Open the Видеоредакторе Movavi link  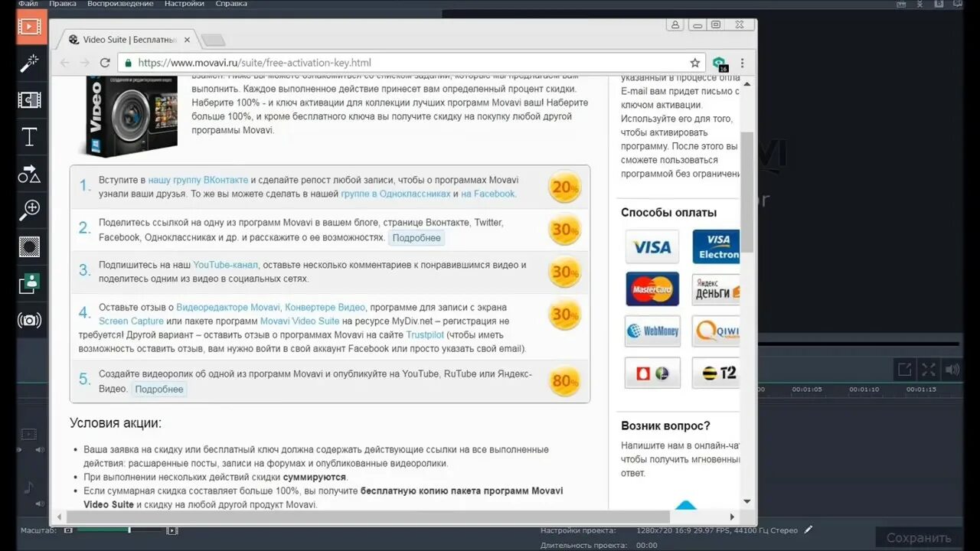point(228,308)
